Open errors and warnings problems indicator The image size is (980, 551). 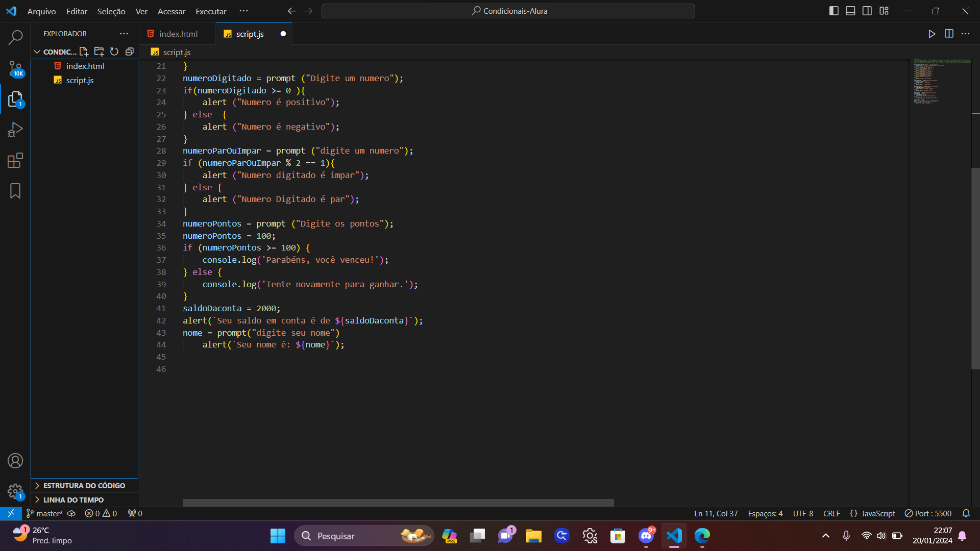(101, 513)
